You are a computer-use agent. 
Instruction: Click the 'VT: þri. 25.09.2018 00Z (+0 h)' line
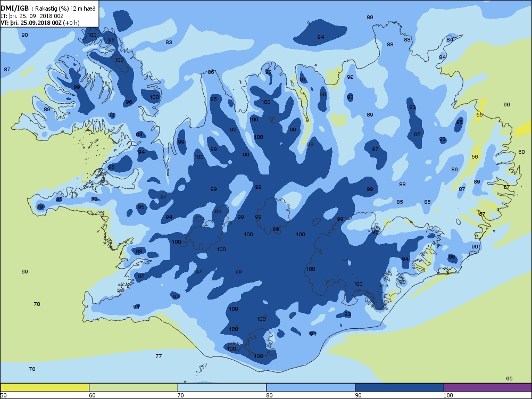(40, 23)
